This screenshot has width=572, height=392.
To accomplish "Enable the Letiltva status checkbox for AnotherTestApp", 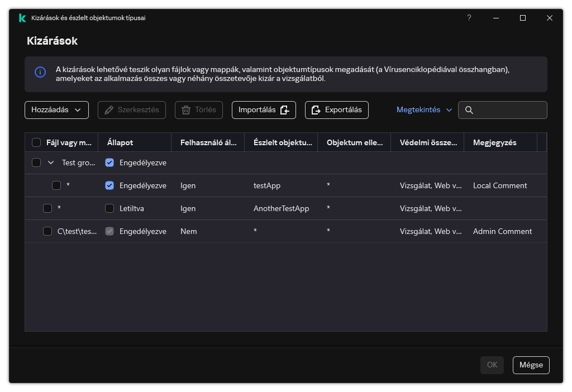I will coord(109,208).
